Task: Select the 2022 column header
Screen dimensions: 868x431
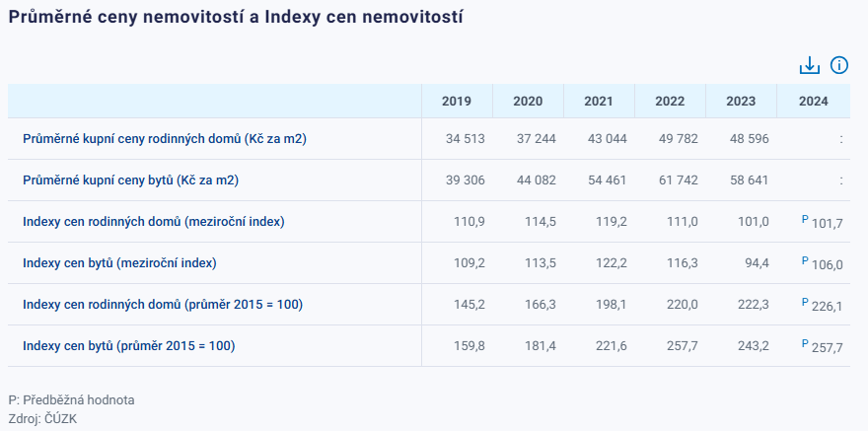Action: pyautogui.click(x=670, y=102)
